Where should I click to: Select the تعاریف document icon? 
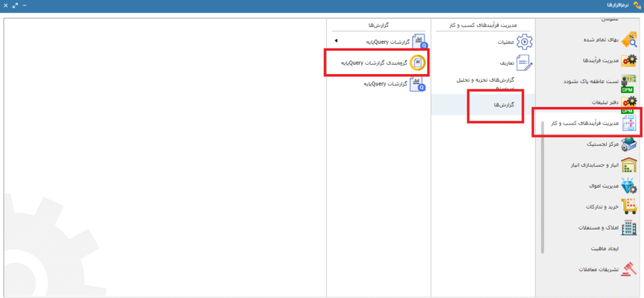click(x=524, y=63)
